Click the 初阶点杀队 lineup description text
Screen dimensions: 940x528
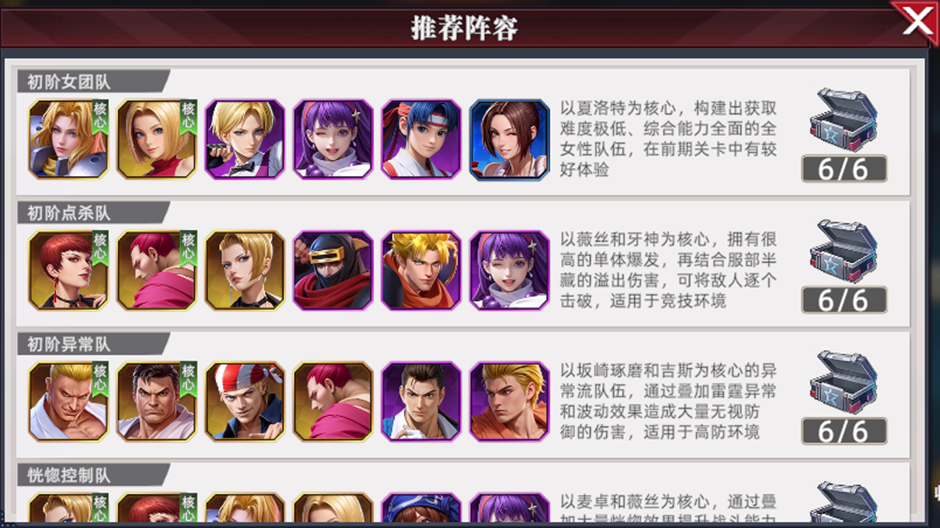[668, 270]
